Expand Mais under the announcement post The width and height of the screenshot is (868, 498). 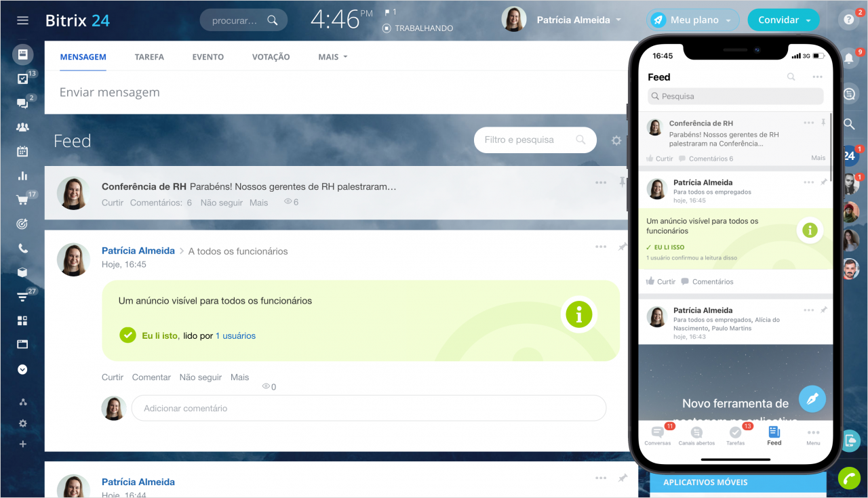click(x=239, y=377)
